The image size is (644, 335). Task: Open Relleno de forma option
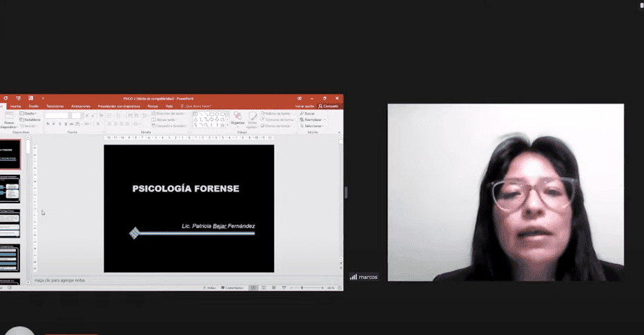pos(276,113)
